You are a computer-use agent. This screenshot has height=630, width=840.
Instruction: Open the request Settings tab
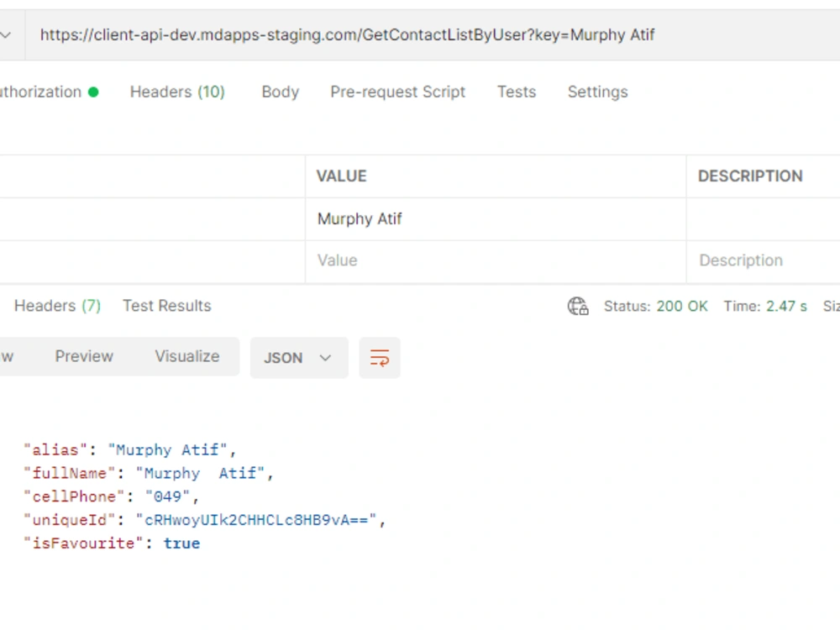(x=598, y=92)
